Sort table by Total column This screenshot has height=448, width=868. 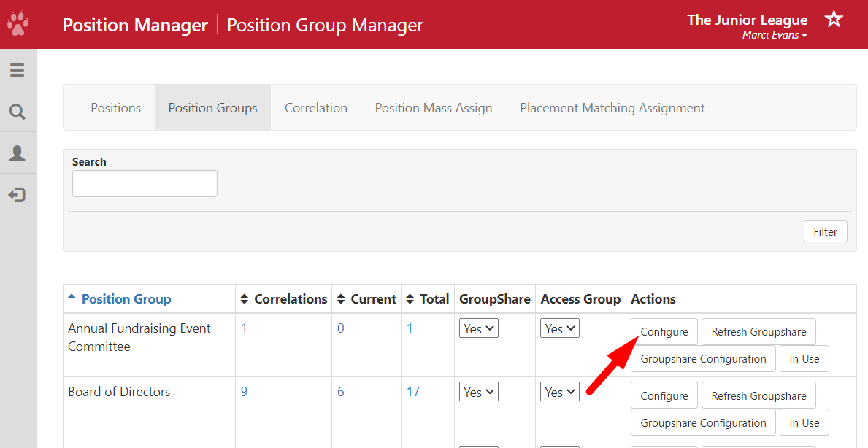[x=427, y=299]
